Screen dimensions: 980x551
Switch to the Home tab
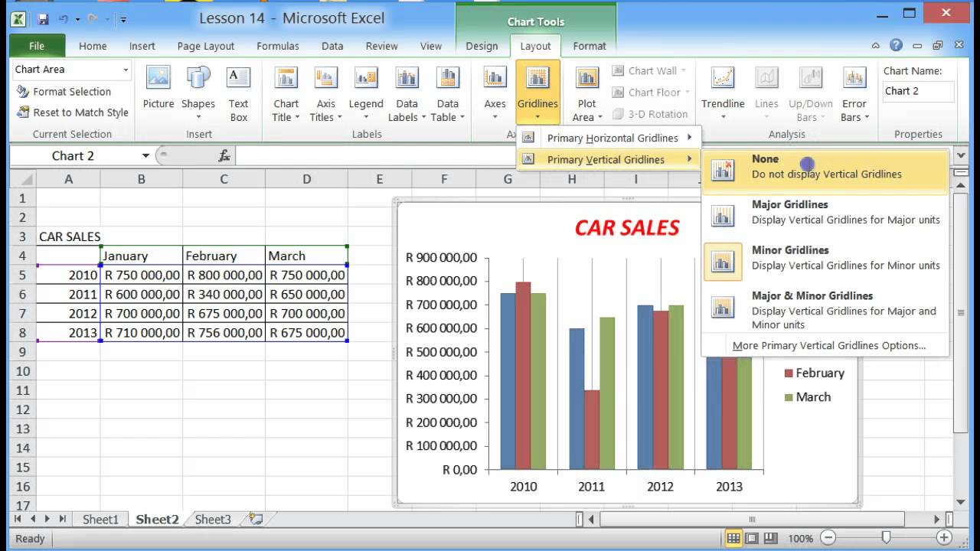pyautogui.click(x=93, y=46)
